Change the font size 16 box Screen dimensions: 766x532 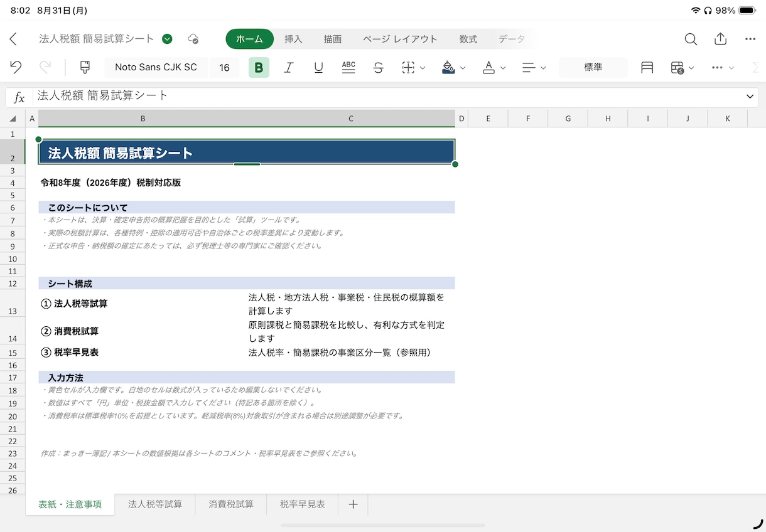coord(224,67)
